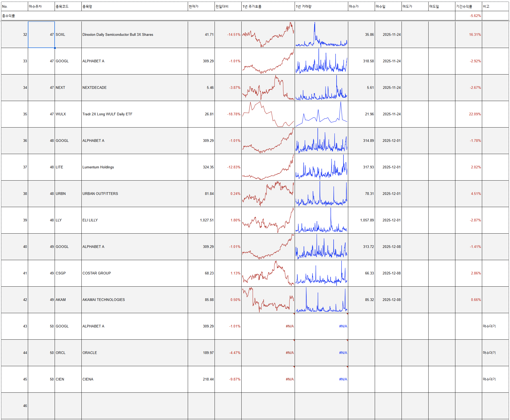Click the SOXL price sparkline chart
Image resolution: width=510 pixels, height=420 pixels.
(268, 35)
